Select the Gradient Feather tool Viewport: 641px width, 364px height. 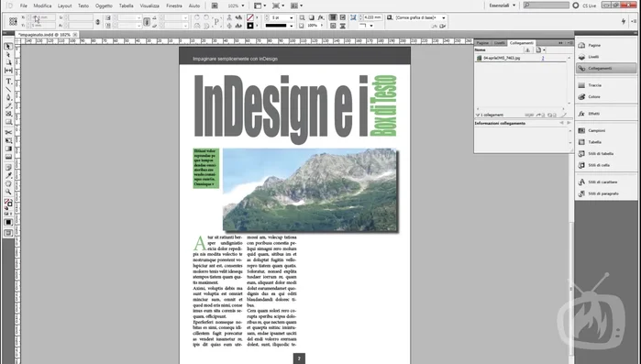coord(8,157)
